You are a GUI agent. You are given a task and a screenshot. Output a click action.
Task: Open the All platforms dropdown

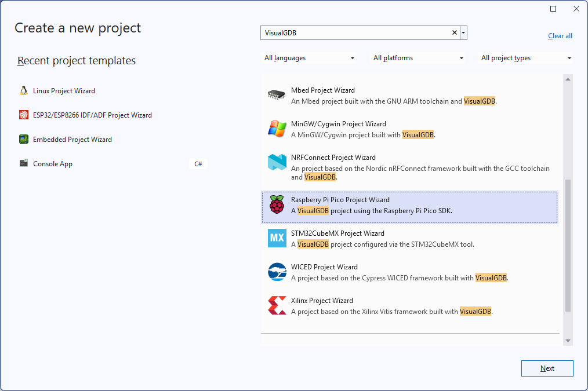(418, 58)
